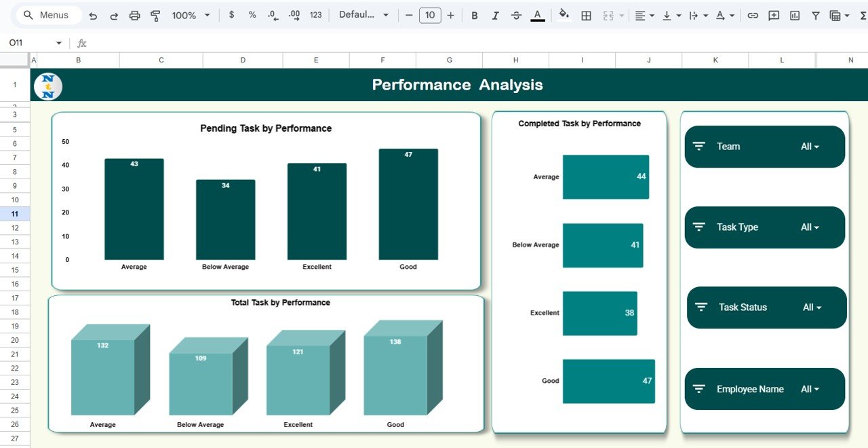Image resolution: width=868 pixels, height=448 pixels.
Task: Expand the Task Type filter
Action: (811, 227)
